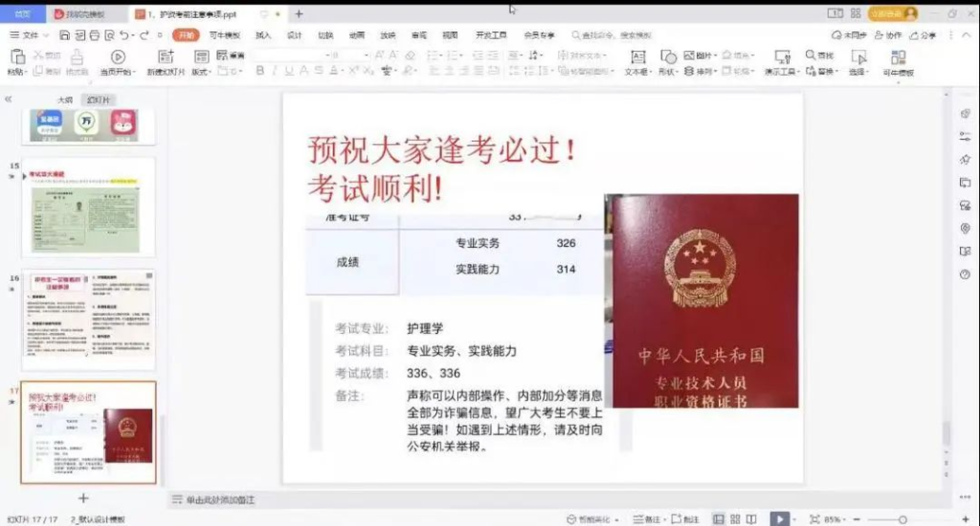Toggle Bold formatting
Image resolution: width=980 pixels, height=526 pixels.
pos(259,71)
